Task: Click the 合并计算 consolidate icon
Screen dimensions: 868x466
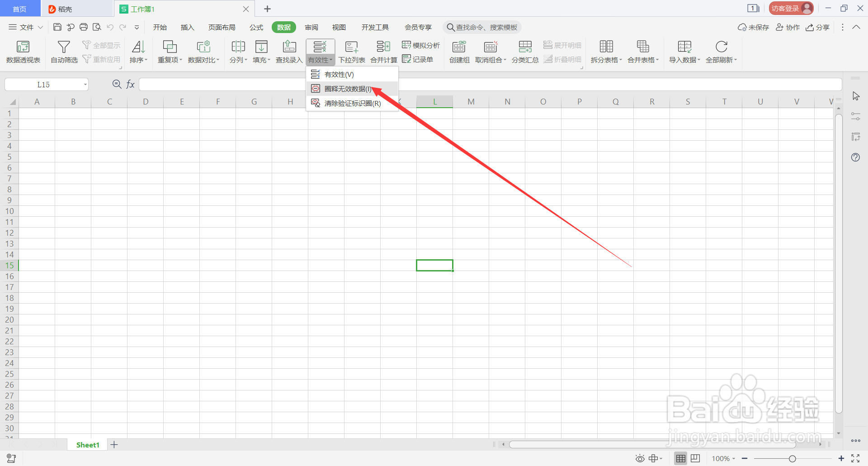Action: click(x=383, y=47)
